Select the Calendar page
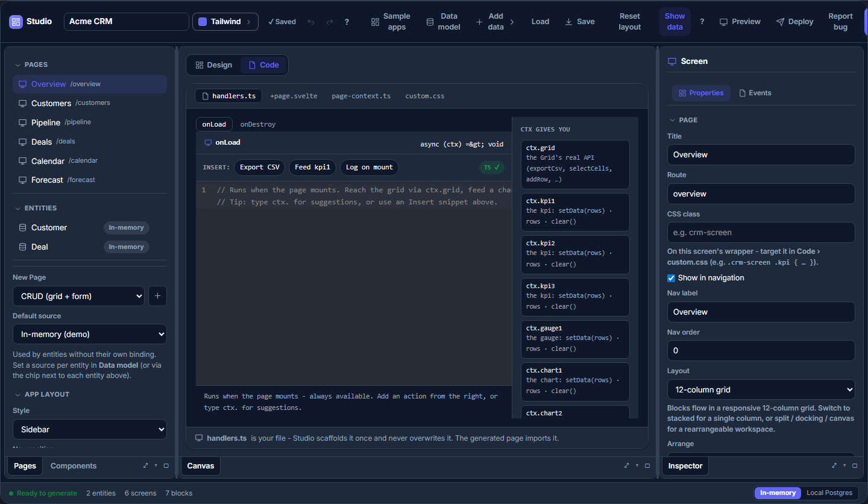 [x=90, y=161]
